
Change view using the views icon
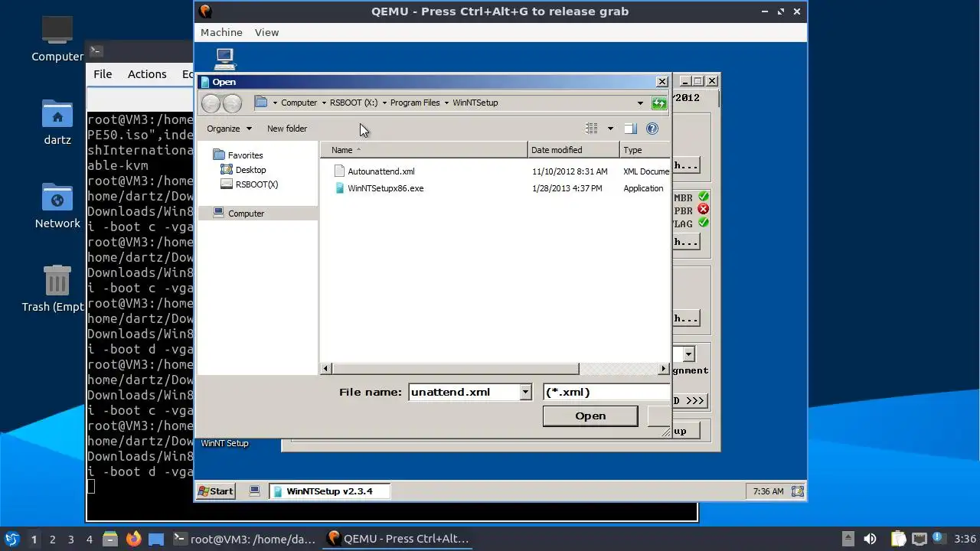click(x=592, y=129)
